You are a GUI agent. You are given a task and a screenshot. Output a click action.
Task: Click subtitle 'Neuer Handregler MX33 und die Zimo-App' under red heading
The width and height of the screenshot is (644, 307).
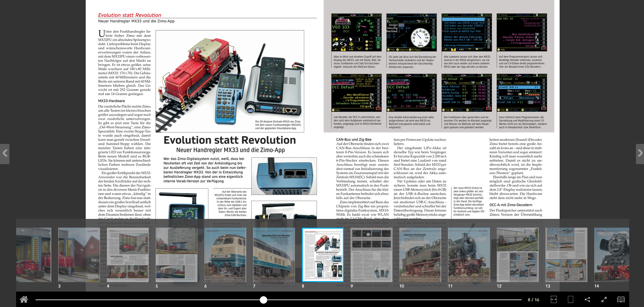coord(136,21)
